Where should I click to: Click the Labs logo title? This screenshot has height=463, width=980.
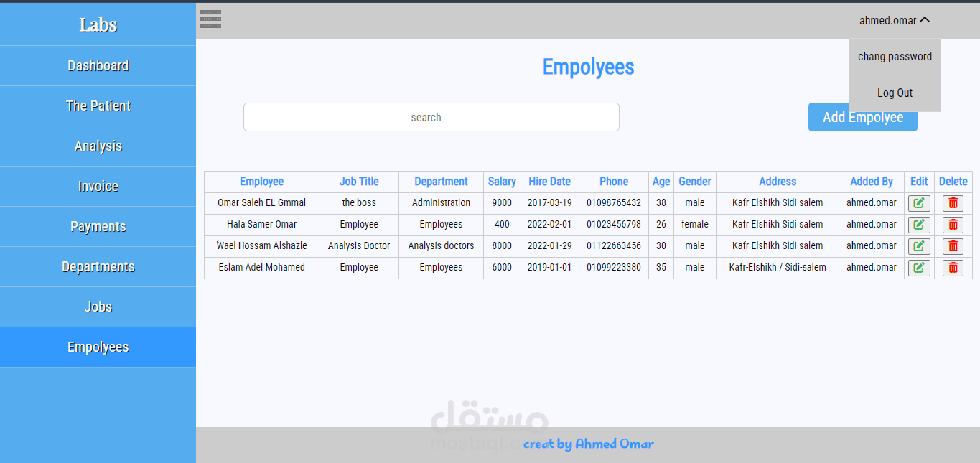tap(98, 24)
